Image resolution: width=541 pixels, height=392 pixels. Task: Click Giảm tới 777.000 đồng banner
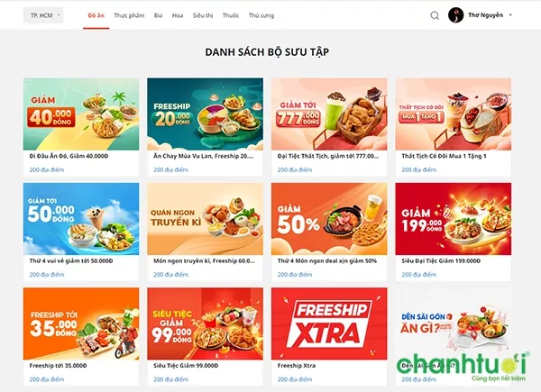(329, 114)
